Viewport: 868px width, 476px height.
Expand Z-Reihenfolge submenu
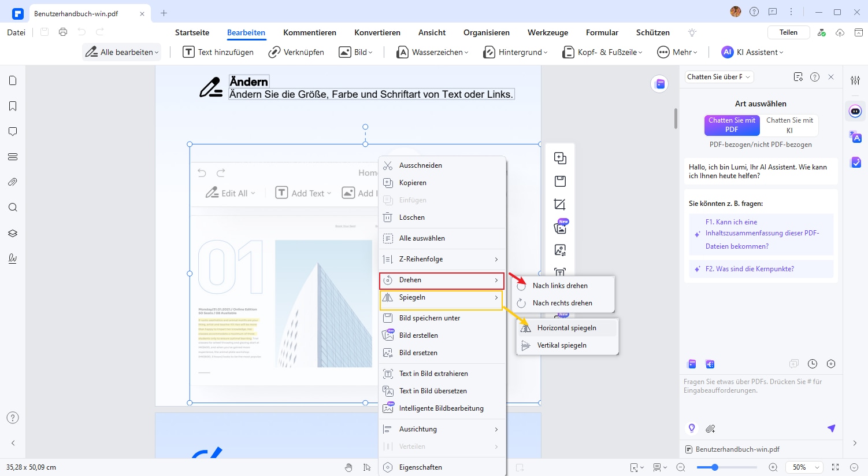coord(442,259)
